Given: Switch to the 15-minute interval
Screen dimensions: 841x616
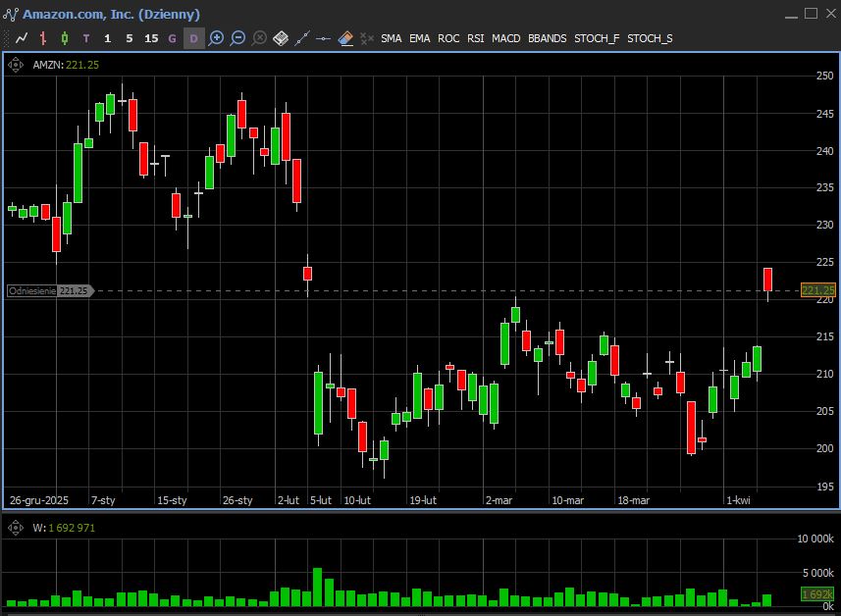Looking at the screenshot, I should pyautogui.click(x=151, y=38).
